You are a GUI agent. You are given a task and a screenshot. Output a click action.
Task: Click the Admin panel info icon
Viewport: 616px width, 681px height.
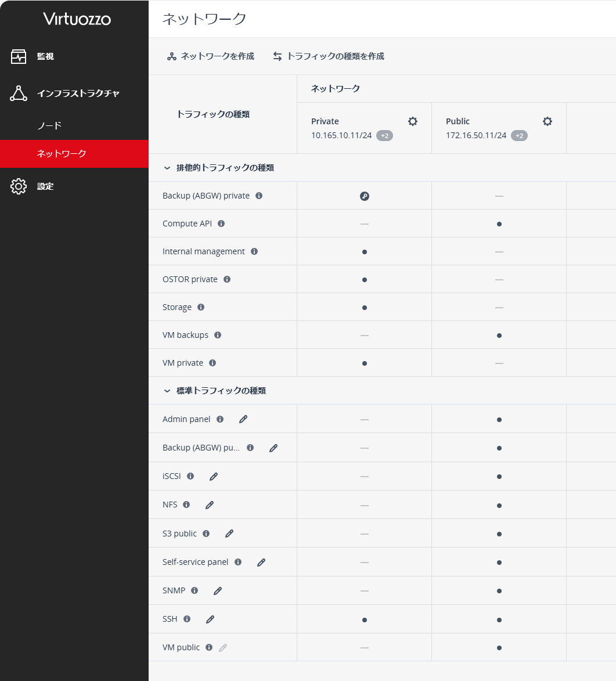[x=220, y=419]
